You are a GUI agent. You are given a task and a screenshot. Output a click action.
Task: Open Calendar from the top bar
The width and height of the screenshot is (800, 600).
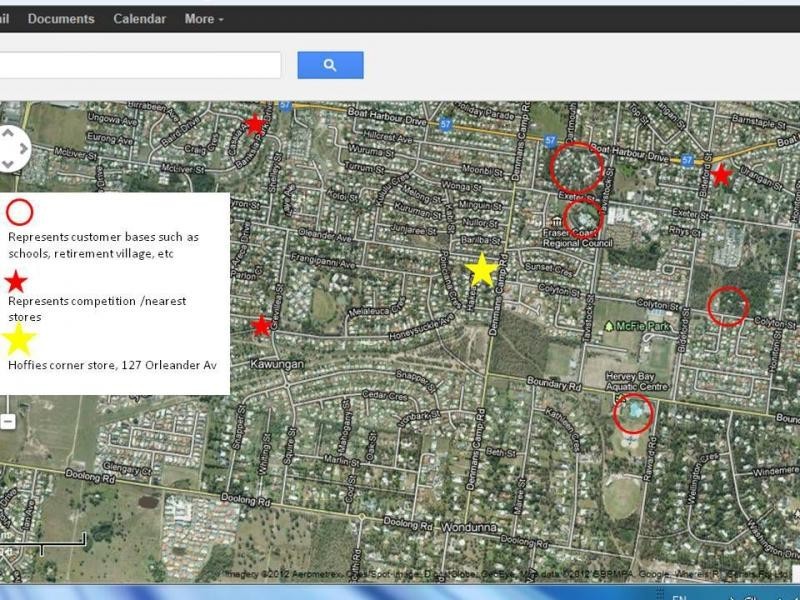point(140,19)
